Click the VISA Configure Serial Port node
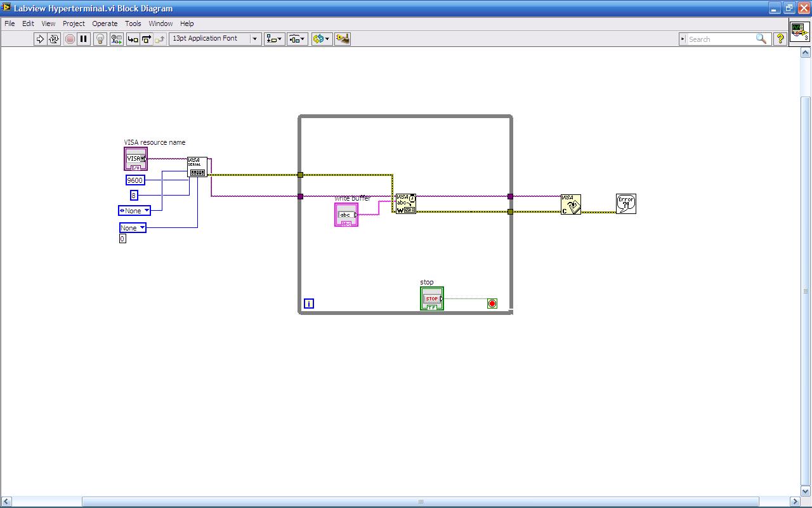Viewport: 812px width, 508px height. (197, 167)
